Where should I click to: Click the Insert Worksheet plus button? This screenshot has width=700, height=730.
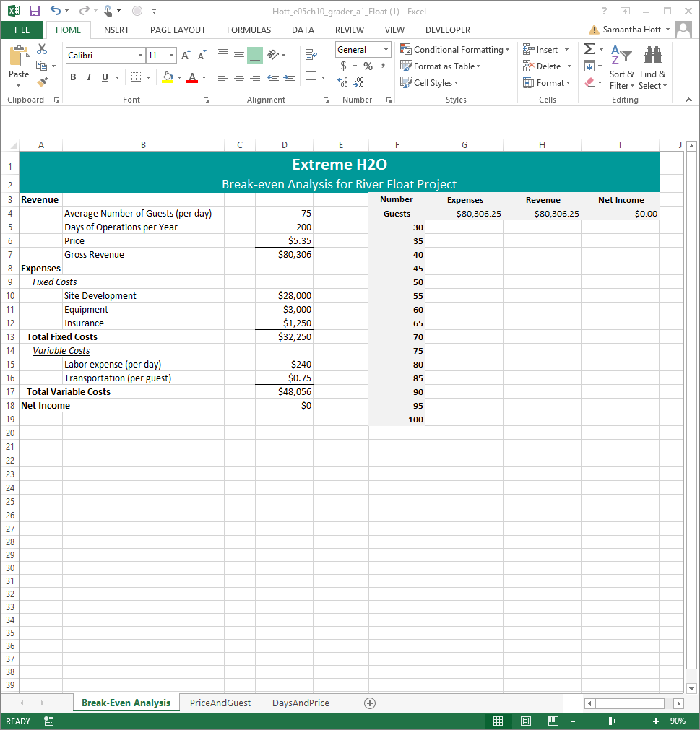(369, 703)
